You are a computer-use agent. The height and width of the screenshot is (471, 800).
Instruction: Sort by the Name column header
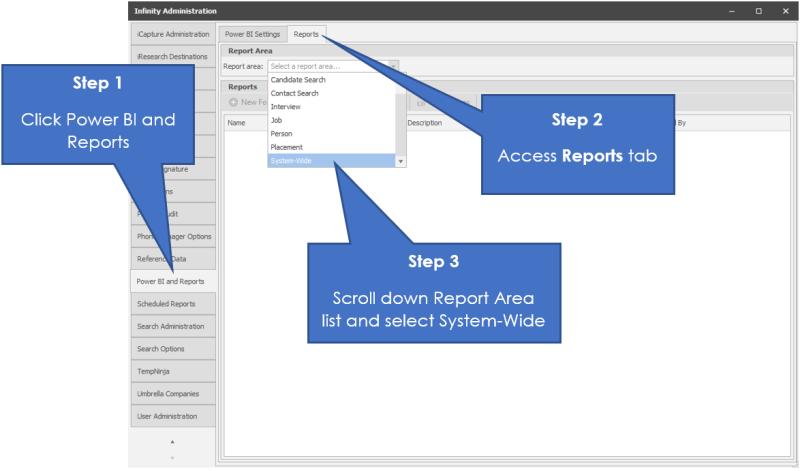point(237,123)
